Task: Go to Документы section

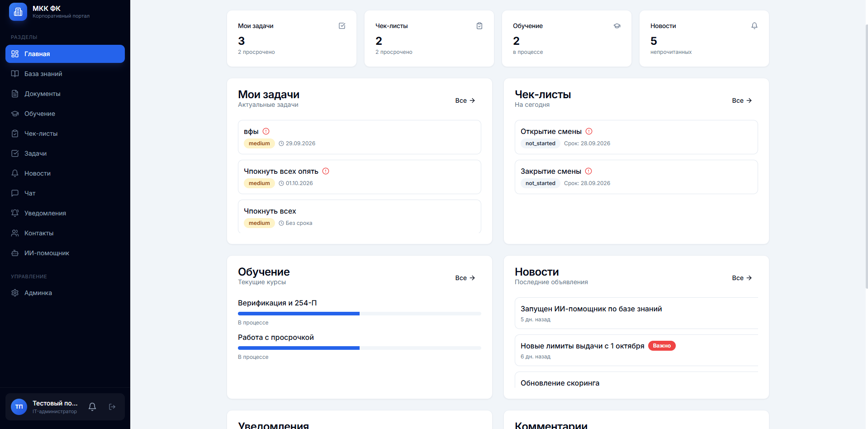Action: pos(65,94)
